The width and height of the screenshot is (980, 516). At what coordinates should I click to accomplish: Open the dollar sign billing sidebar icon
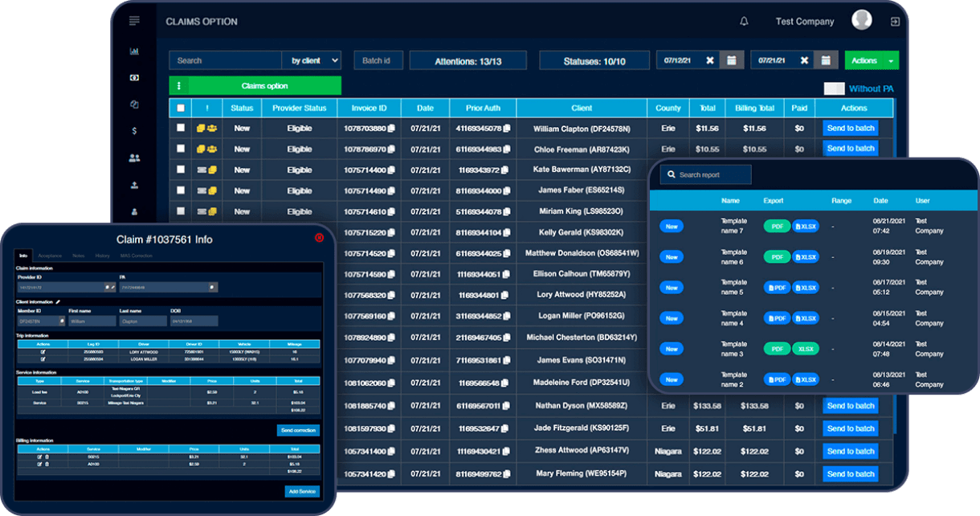[134, 130]
